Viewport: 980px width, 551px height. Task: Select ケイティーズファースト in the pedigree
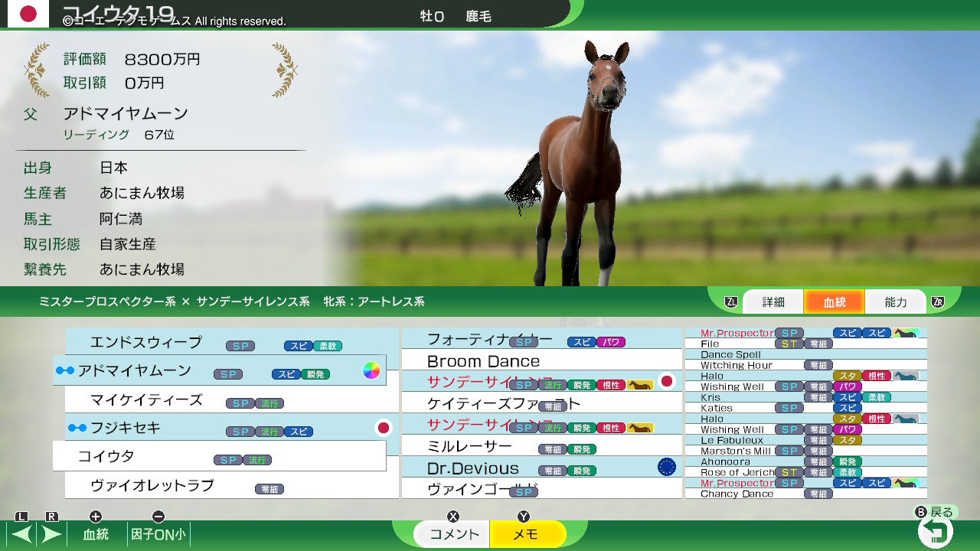click(542, 403)
